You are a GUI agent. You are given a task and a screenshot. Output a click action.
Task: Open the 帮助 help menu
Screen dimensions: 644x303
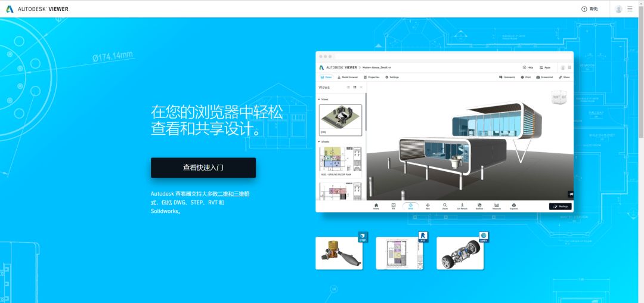click(590, 9)
